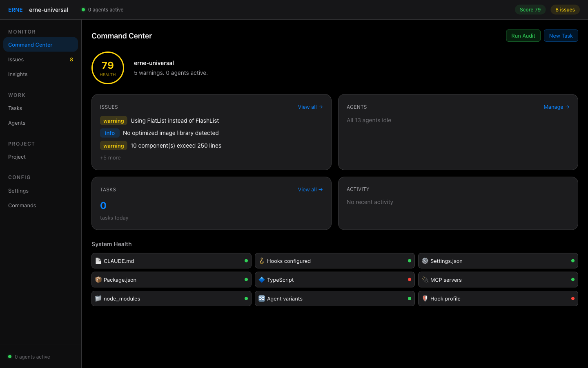Click the shield icon on the Hook profile card
Image resolution: width=588 pixels, height=368 pixels.
point(425,298)
